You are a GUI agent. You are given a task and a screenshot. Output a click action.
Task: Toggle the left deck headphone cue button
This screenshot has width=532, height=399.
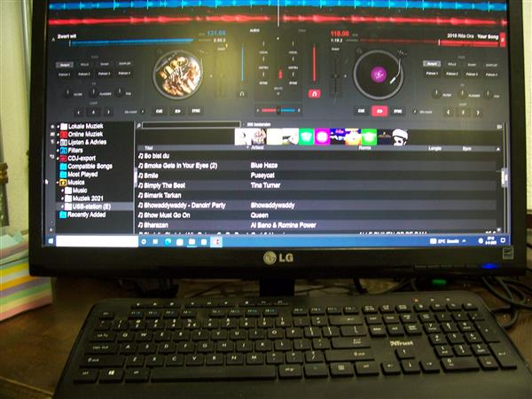242,92
